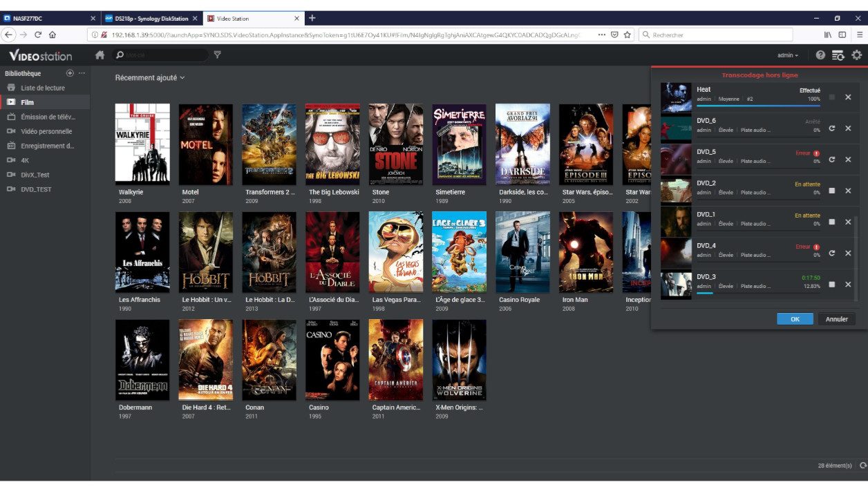The height and width of the screenshot is (489, 868).
Task: Retry transcoding for DVD_5
Action: tap(832, 160)
